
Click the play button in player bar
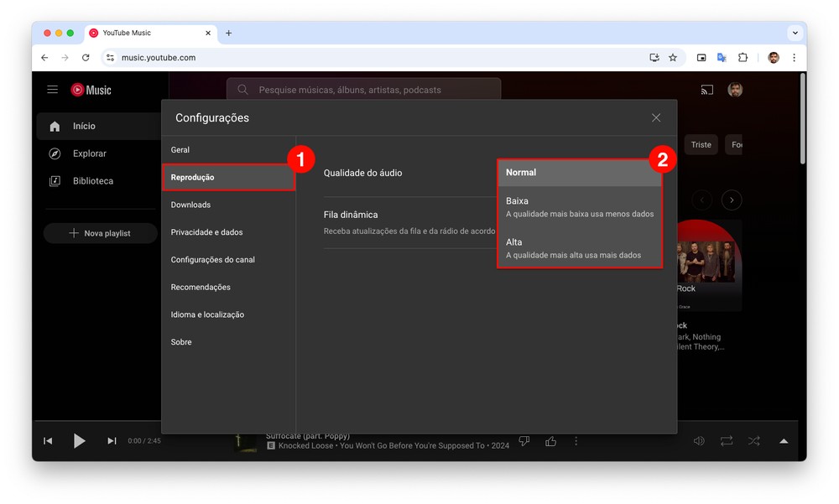[x=79, y=441]
